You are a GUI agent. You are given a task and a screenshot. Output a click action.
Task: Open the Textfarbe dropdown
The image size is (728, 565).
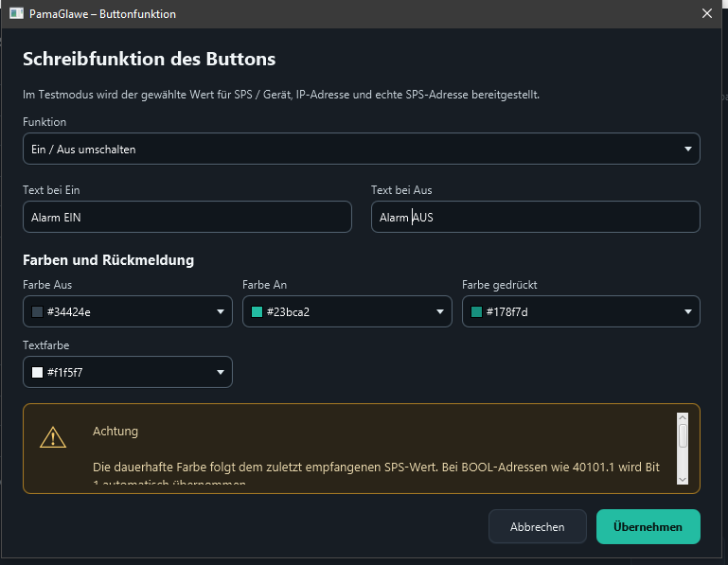pos(128,372)
